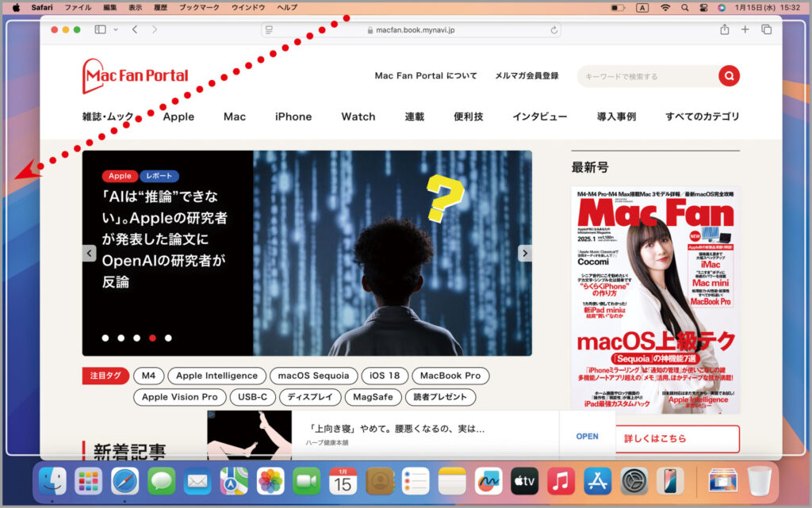Launch Finder from the Dock
Screen dimensions: 812x508
(52, 482)
